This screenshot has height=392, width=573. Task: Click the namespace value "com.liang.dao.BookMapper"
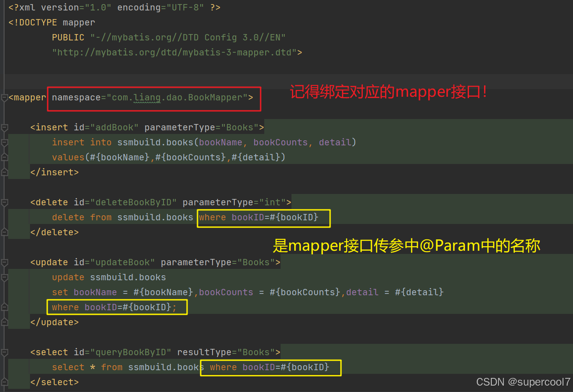[177, 97]
